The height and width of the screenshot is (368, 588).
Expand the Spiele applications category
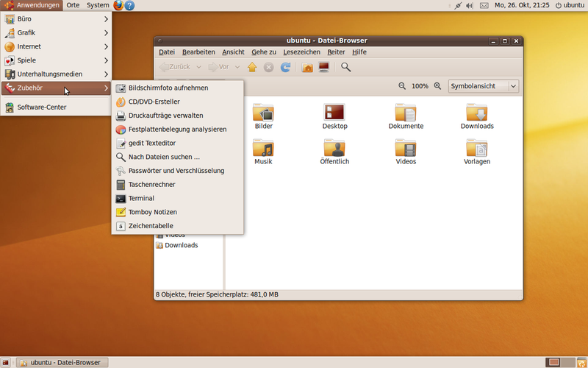[57, 60]
